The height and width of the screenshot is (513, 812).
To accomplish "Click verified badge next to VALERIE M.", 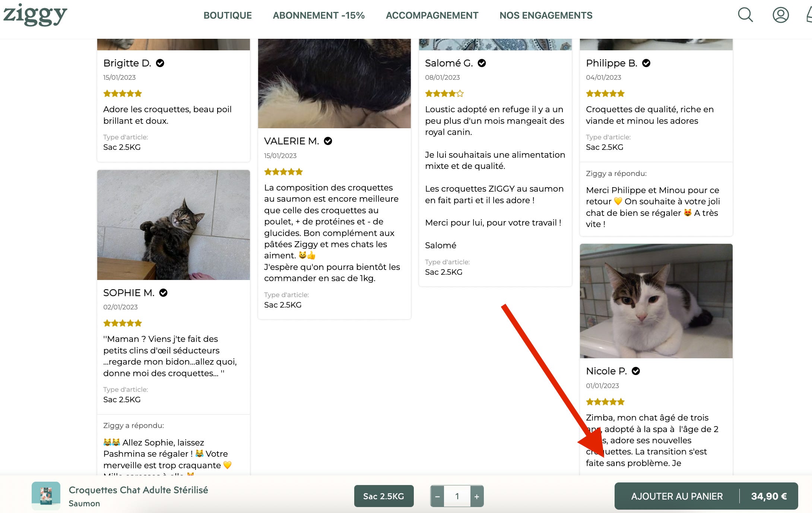I will (328, 141).
